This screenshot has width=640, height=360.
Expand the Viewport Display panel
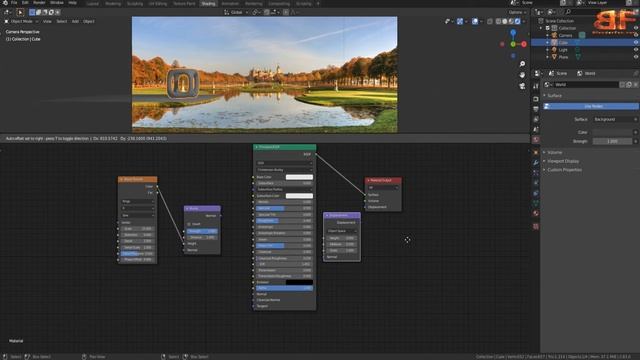pyautogui.click(x=562, y=161)
